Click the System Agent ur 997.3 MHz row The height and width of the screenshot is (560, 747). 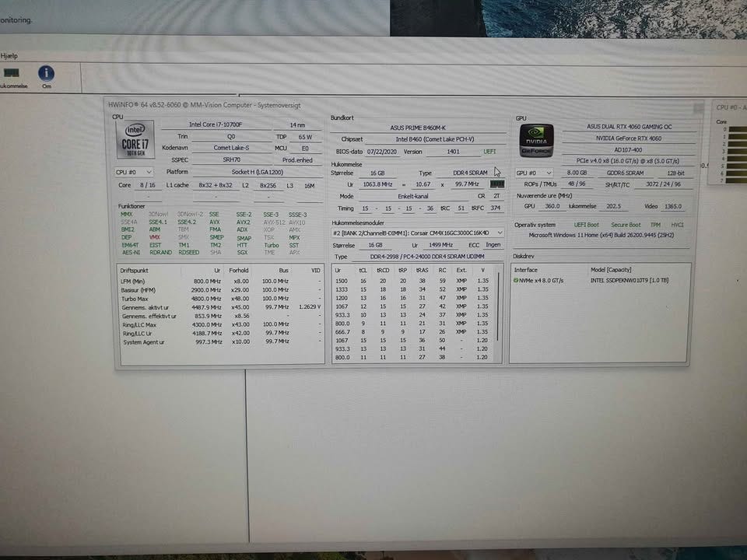point(222,342)
